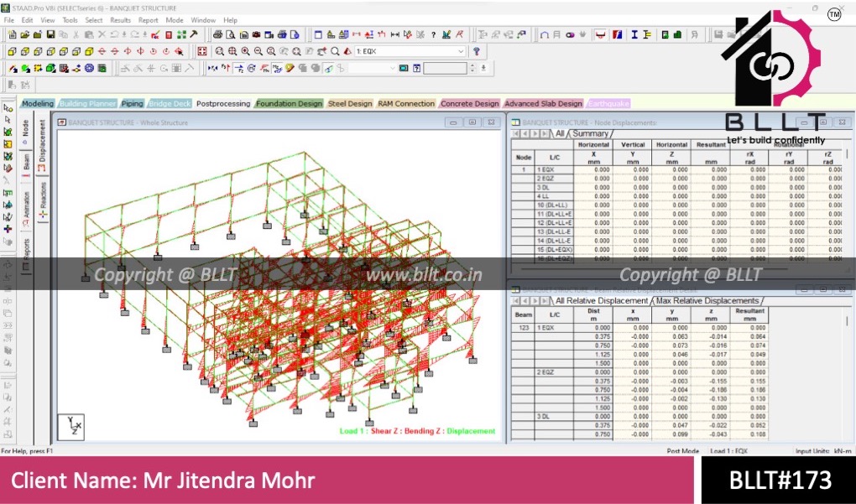The image size is (856, 504).
Task: Click the Zoom In magnifier icon
Action: (x=245, y=51)
